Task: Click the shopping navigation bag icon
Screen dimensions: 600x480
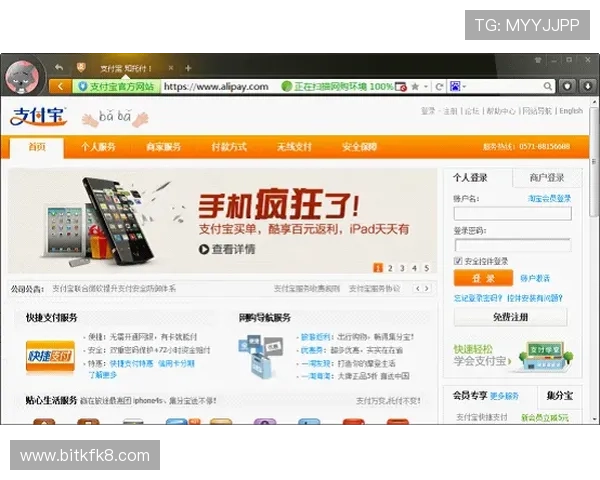Action: (261, 357)
